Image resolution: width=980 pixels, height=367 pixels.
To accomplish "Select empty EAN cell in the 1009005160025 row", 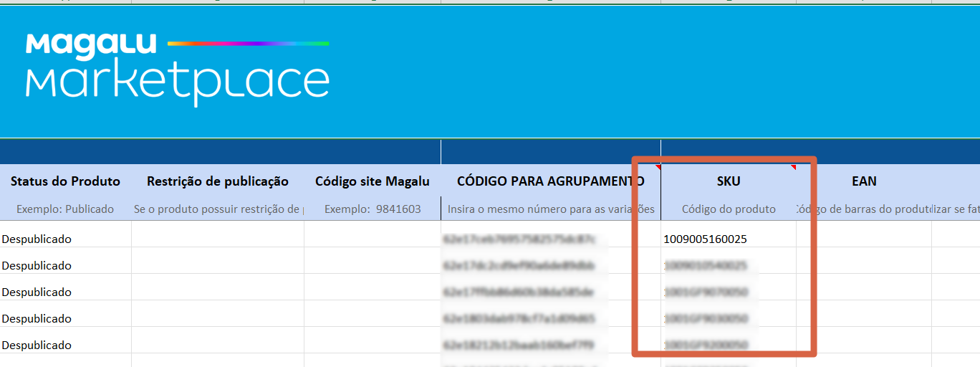I will click(x=864, y=234).
